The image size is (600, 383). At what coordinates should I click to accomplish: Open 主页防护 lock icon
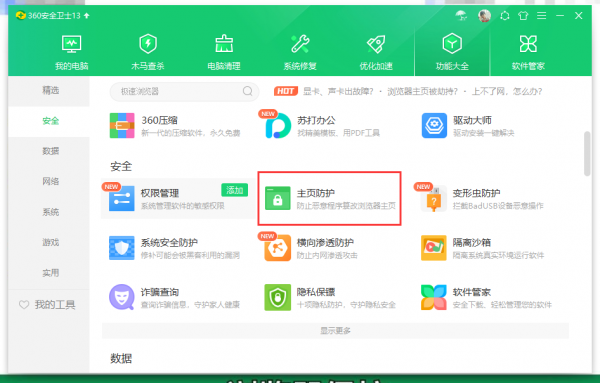pos(278,199)
